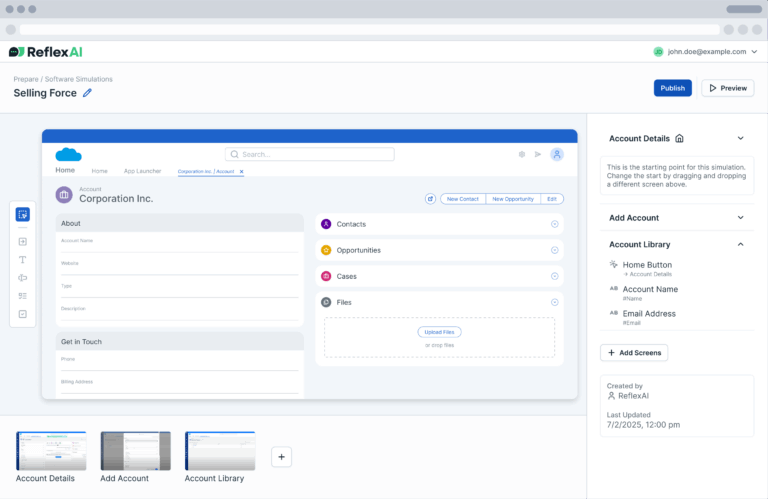
Task: Click the checkbox tool in left toolbar
Action: click(23, 314)
